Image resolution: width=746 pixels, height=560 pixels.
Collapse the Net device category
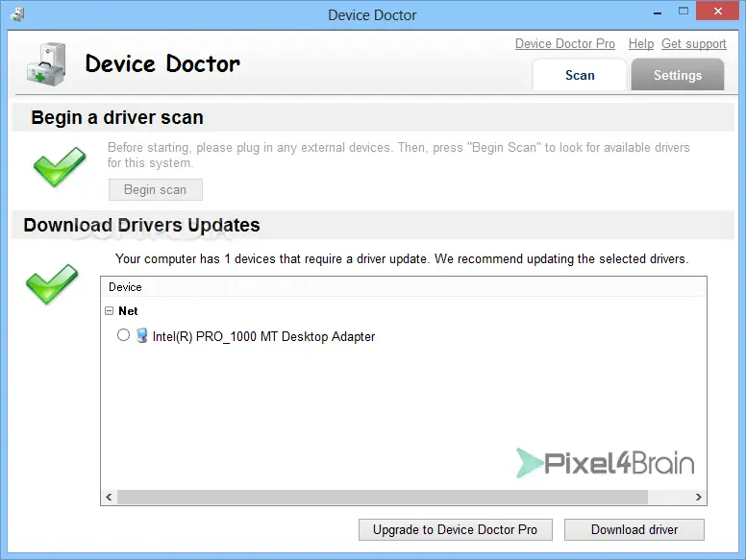109,310
